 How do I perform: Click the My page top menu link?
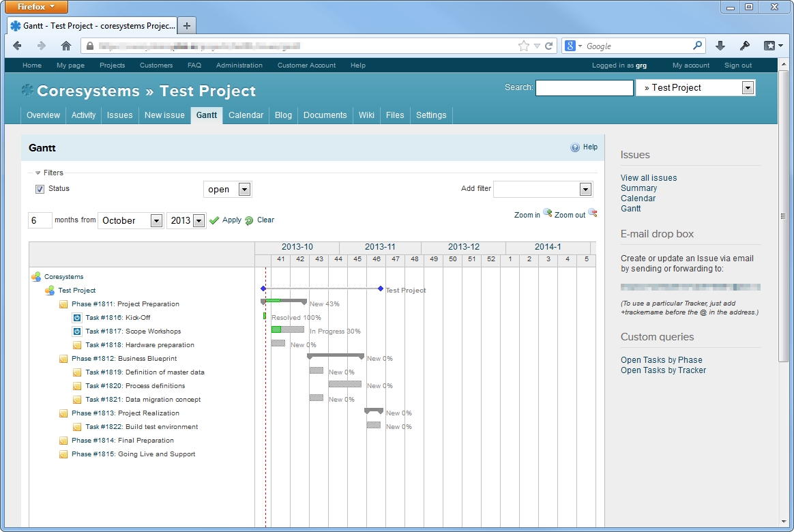tap(70, 65)
